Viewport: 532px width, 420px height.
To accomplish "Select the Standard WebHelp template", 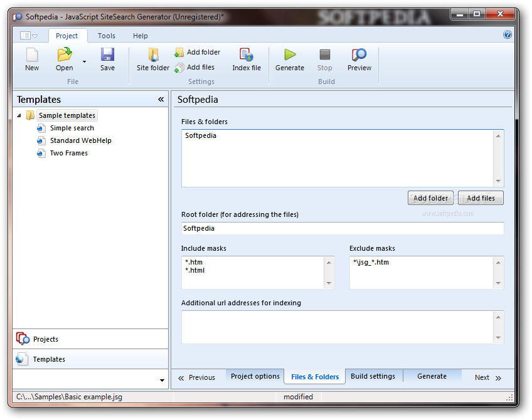I will coord(81,140).
